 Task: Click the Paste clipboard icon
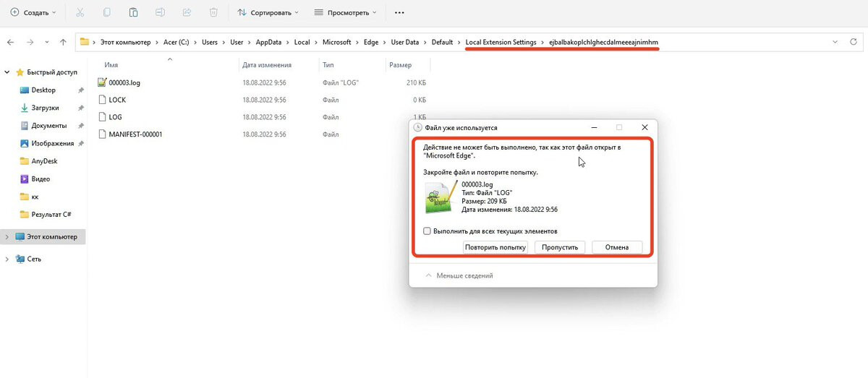click(x=133, y=12)
